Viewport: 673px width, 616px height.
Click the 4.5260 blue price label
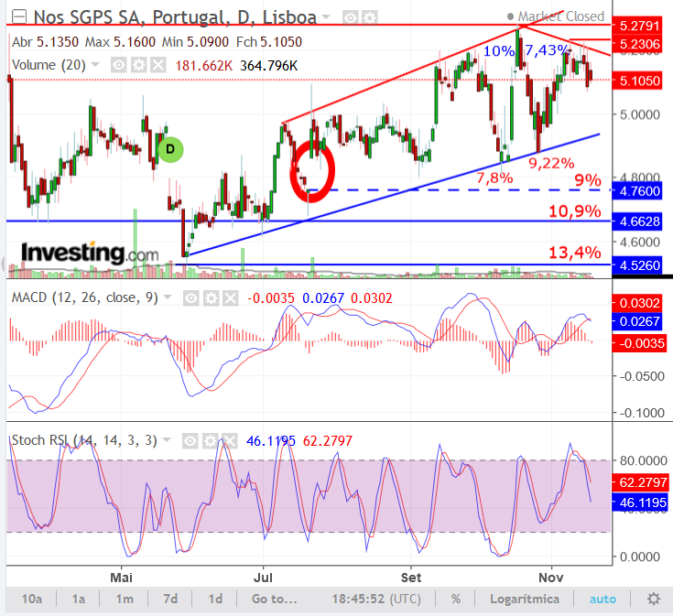639,265
